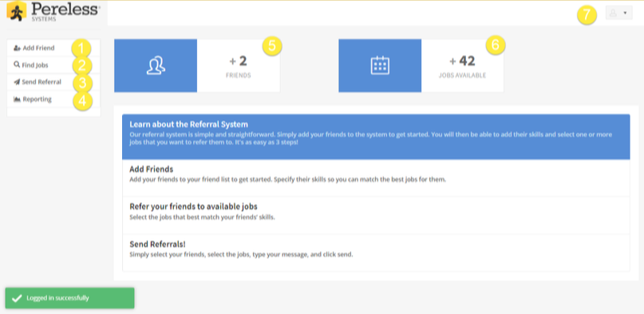Click the Pereless Systems logo
This screenshot has height=314, width=644.
pos(53,11)
